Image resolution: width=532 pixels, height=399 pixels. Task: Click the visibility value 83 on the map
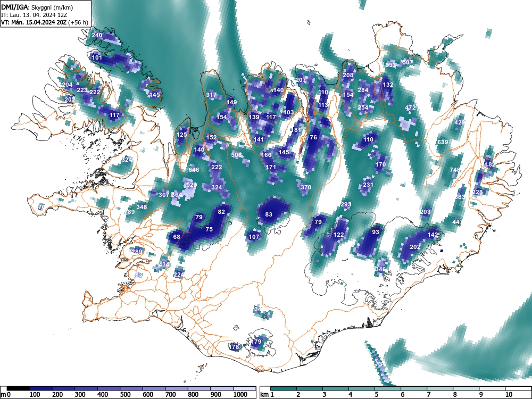[x=269, y=214]
